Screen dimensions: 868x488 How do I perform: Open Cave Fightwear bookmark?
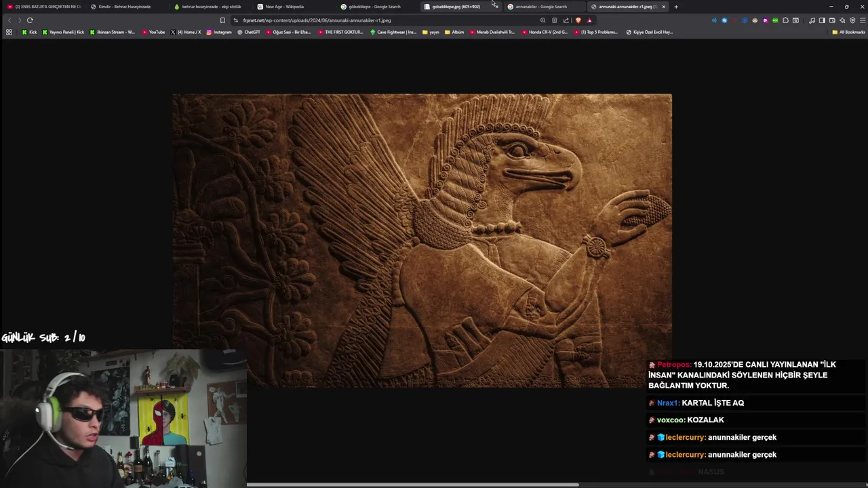[x=393, y=32]
